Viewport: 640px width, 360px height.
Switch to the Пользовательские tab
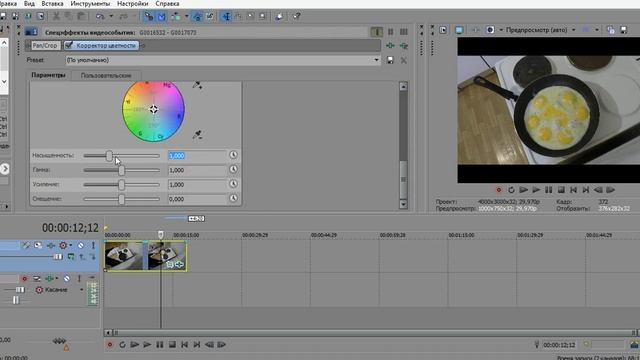(x=106, y=76)
